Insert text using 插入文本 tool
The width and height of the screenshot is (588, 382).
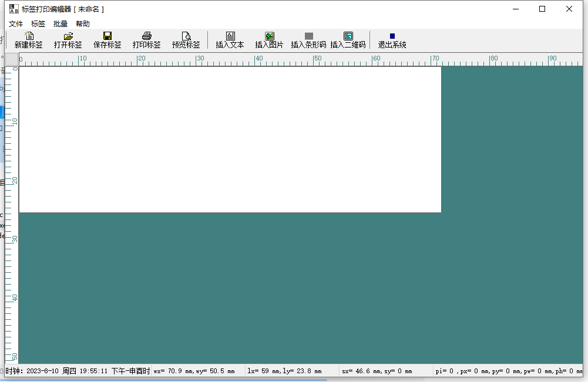pyautogui.click(x=230, y=40)
